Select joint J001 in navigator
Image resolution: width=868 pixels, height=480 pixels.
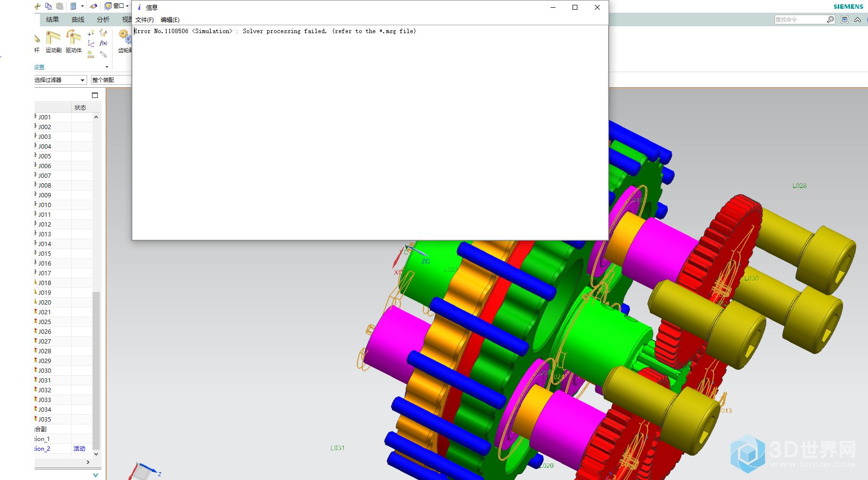(44, 117)
